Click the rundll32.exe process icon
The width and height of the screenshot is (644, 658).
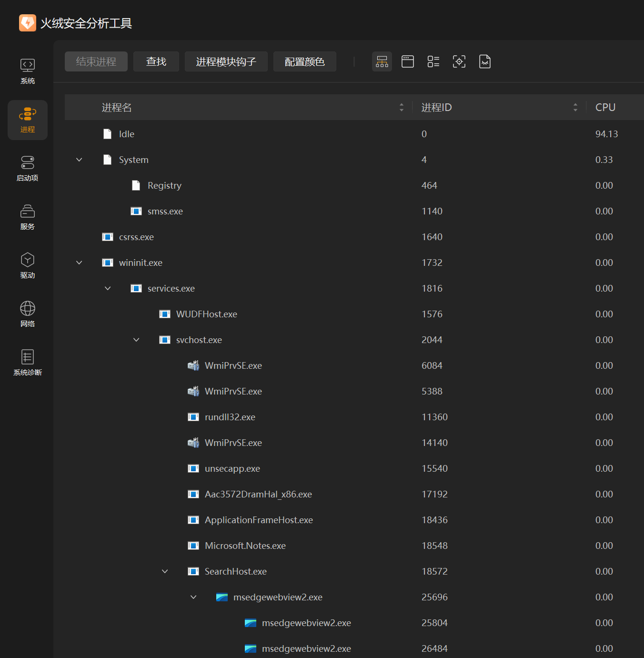pyautogui.click(x=193, y=417)
